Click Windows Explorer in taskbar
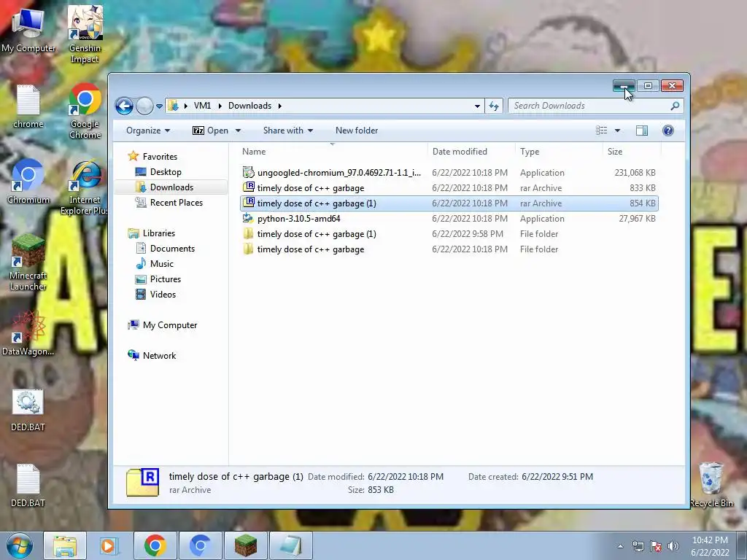Viewport: 747px width, 560px height. click(x=65, y=545)
